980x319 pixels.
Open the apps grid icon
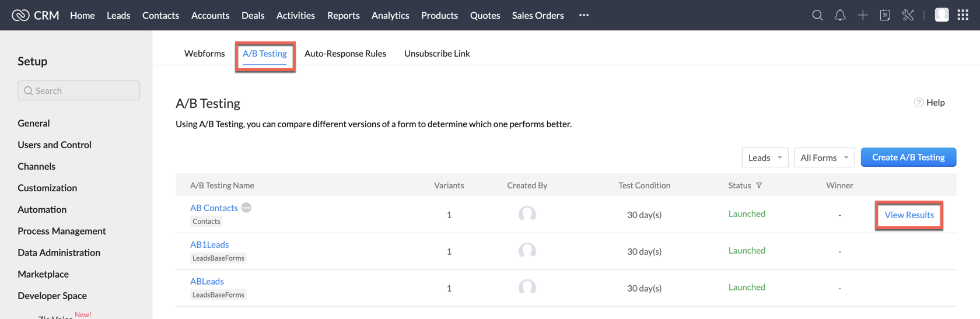tap(963, 15)
